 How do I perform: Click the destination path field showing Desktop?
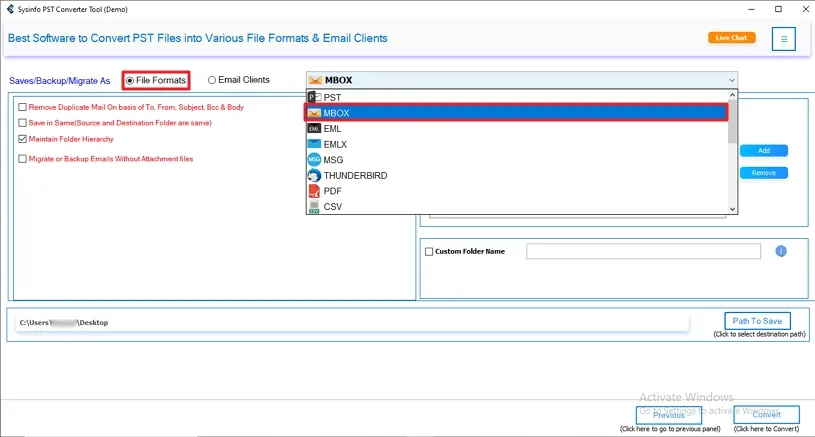point(352,322)
